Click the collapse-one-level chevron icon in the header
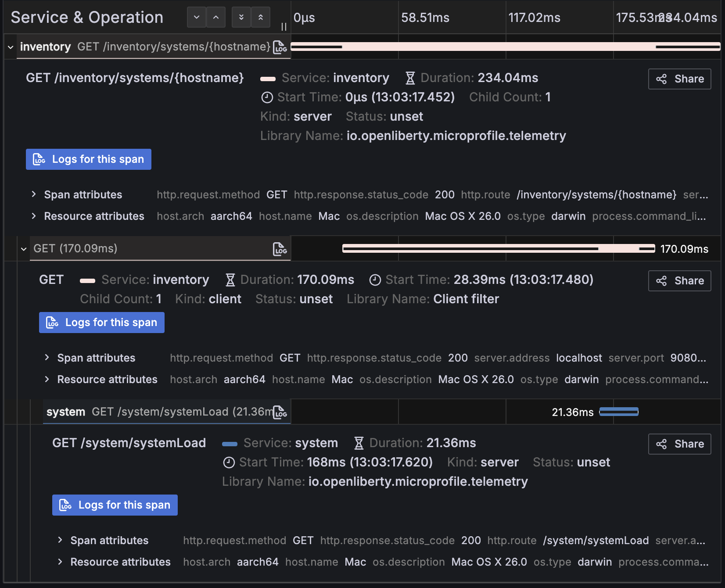725x588 pixels. point(215,17)
